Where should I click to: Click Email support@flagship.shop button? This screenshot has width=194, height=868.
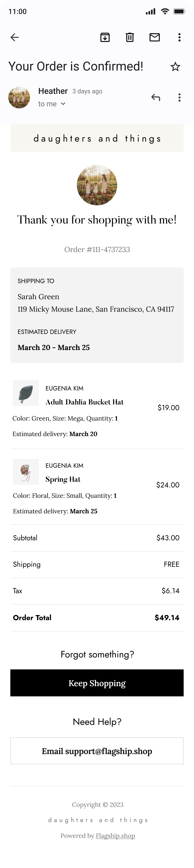tap(97, 751)
